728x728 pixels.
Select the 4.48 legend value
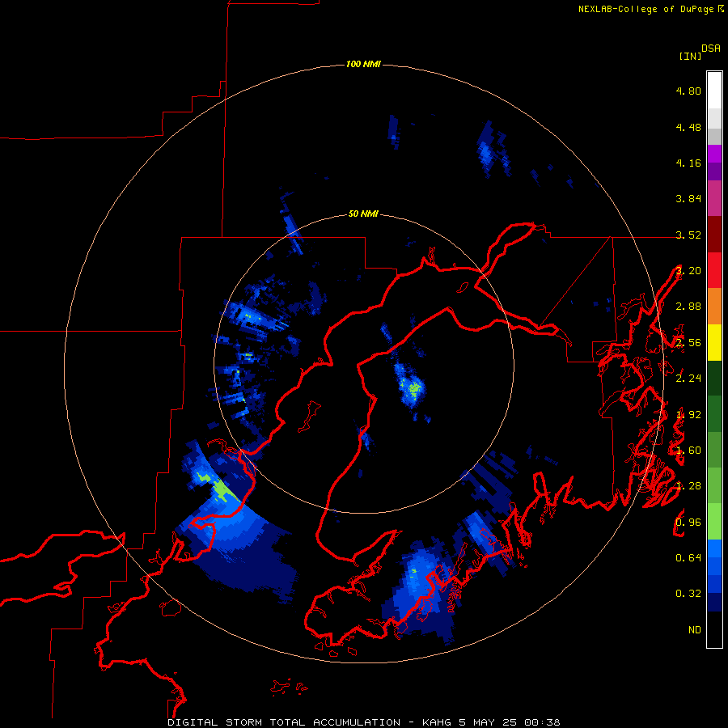[688, 127]
